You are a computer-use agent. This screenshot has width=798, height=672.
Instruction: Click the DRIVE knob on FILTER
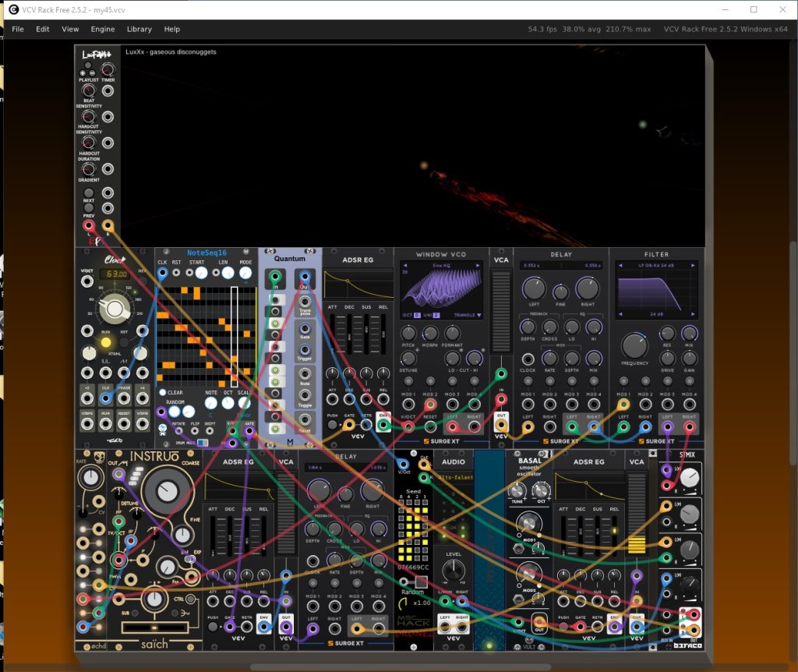point(667,359)
